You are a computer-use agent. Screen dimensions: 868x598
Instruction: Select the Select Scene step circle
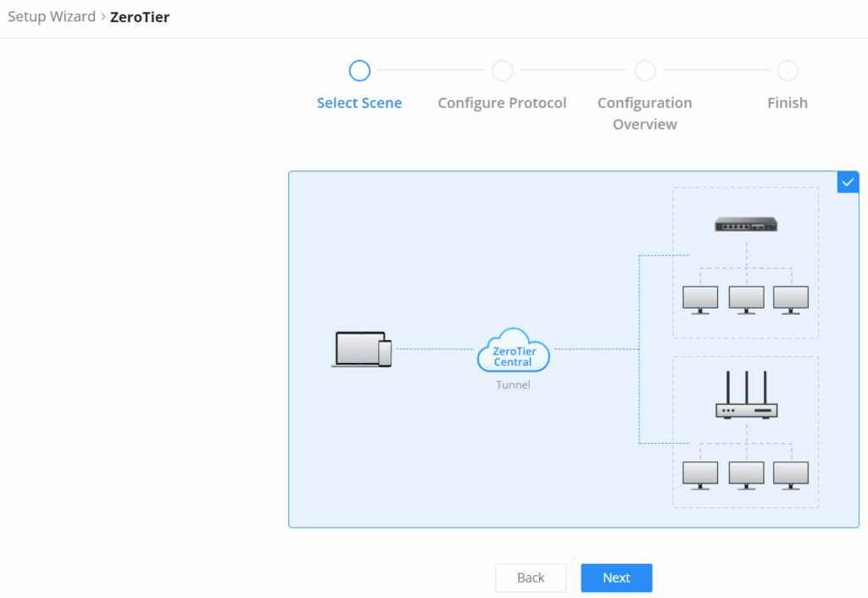tap(359, 71)
